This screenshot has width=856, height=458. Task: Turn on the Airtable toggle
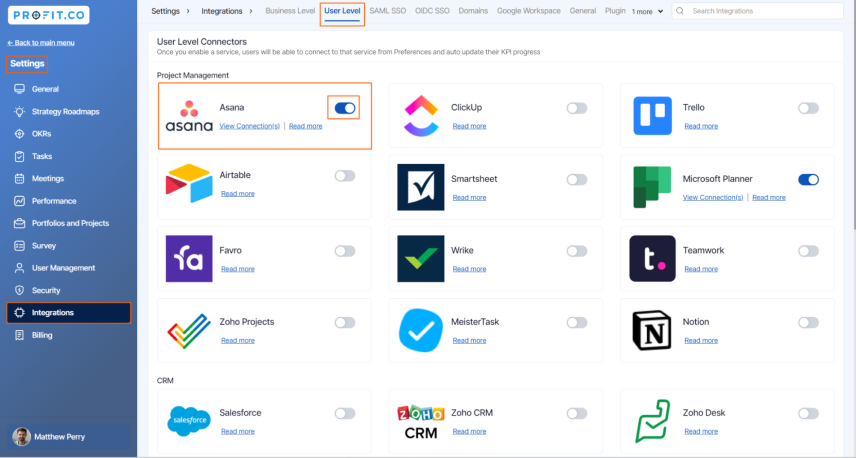pyautogui.click(x=345, y=176)
